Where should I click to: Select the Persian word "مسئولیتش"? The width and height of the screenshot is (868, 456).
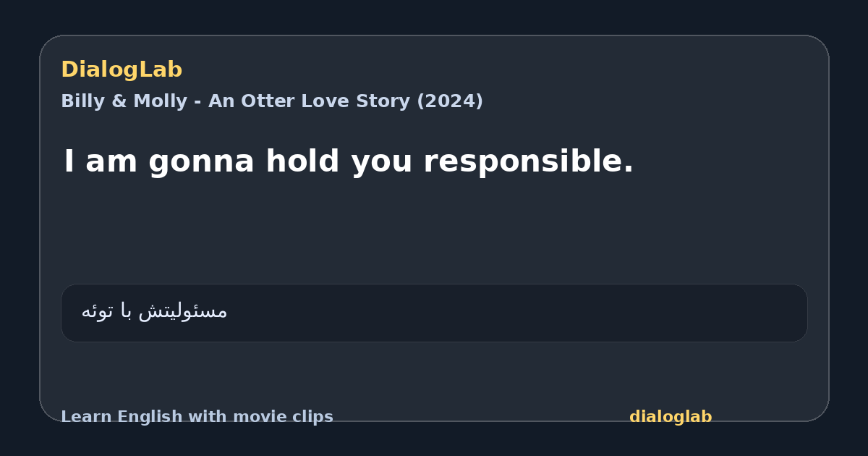tap(183, 311)
